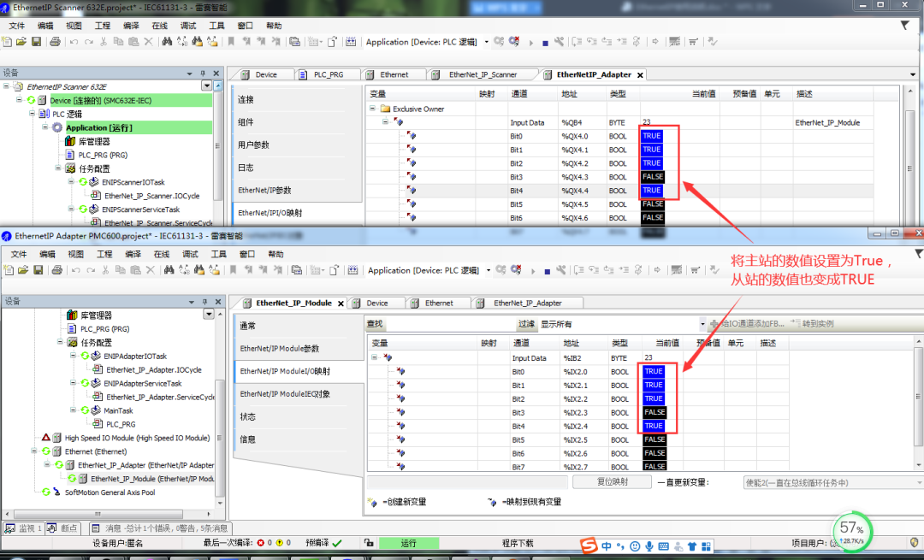924x560 pixels.
Task: Toggle Bit0 TRUE value in top Adapter table
Action: click(x=652, y=136)
